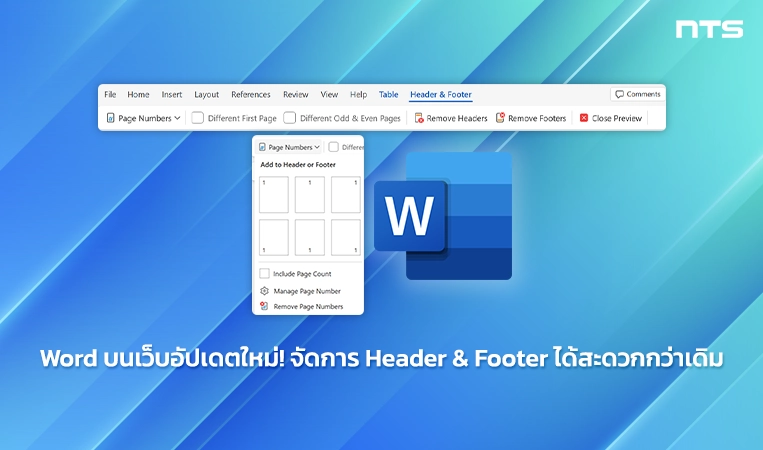This screenshot has height=450, width=763.
Task: Click the Manage Page Number gear icon
Action: click(264, 291)
